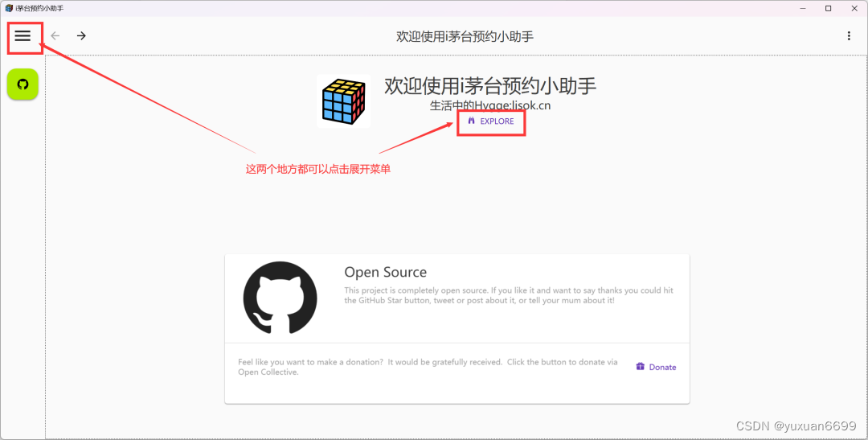Click the green GitHub sidebar button

(23, 84)
